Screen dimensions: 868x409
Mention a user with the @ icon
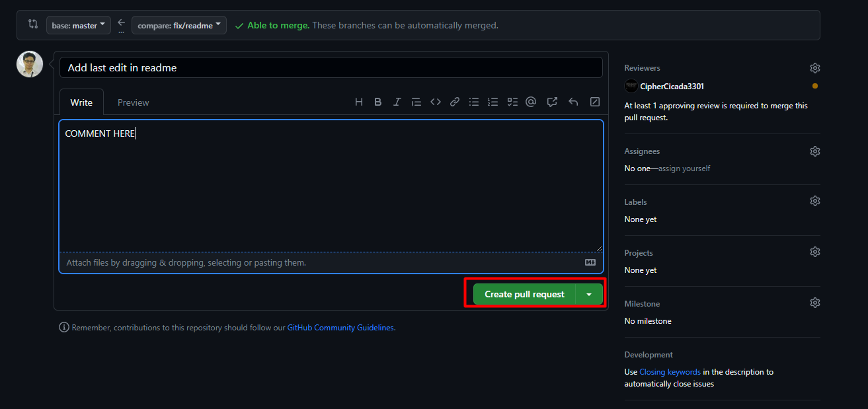531,102
